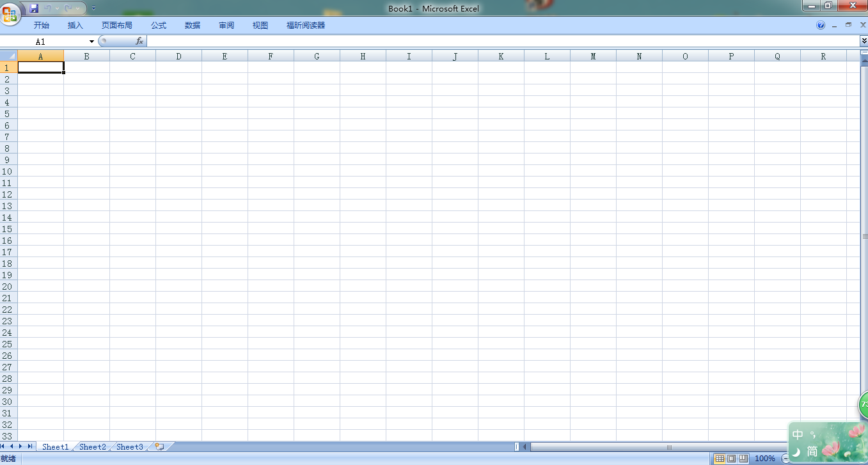The image size is (868, 465).
Task: Open the Undo history dropdown arrow
Action: (57, 8)
